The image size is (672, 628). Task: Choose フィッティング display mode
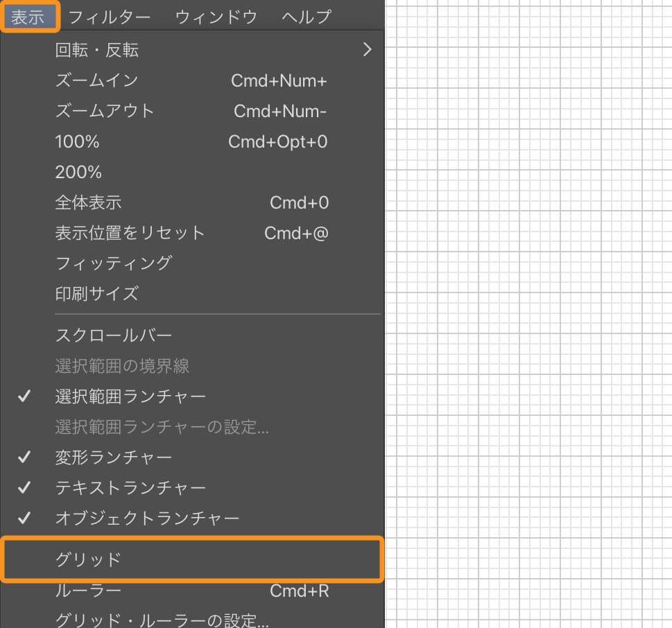click(x=112, y=263)
